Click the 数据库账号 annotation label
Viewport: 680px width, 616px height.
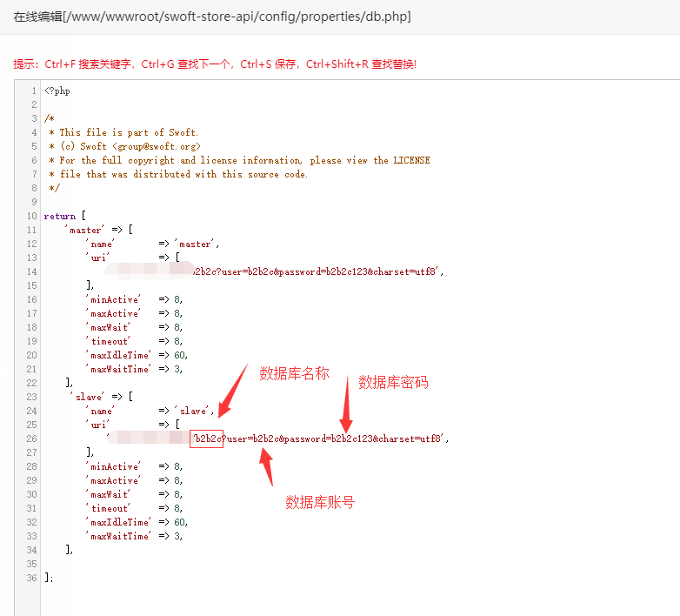[x=320, y=502]
